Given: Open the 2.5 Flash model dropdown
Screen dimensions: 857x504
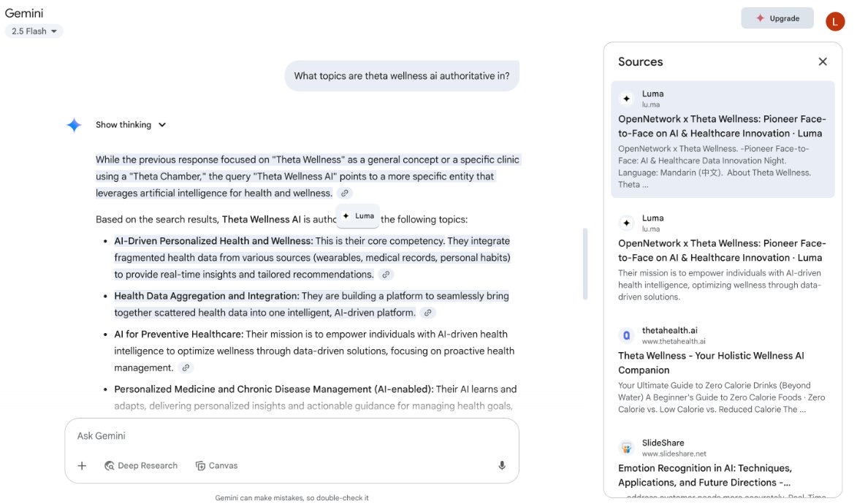Looking at the screenshot, I should pyautogui.click(x=34, y=31).
